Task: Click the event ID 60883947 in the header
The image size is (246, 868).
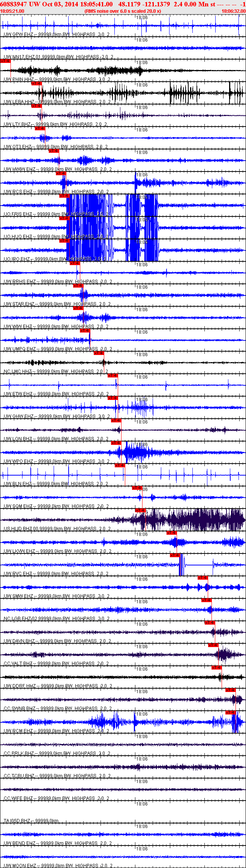Action: (13, 4)
